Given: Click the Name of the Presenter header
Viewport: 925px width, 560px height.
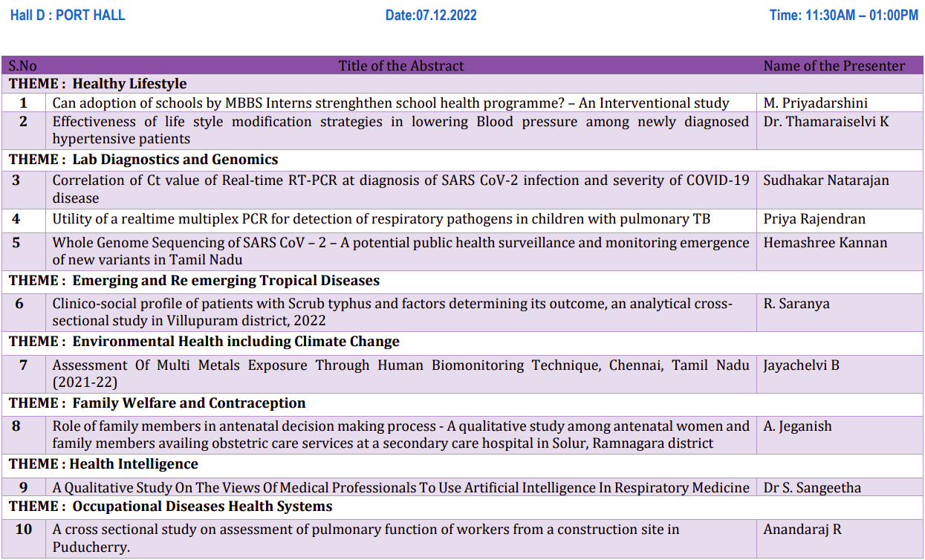Looking at the screenshot, I should coord(834,66).
